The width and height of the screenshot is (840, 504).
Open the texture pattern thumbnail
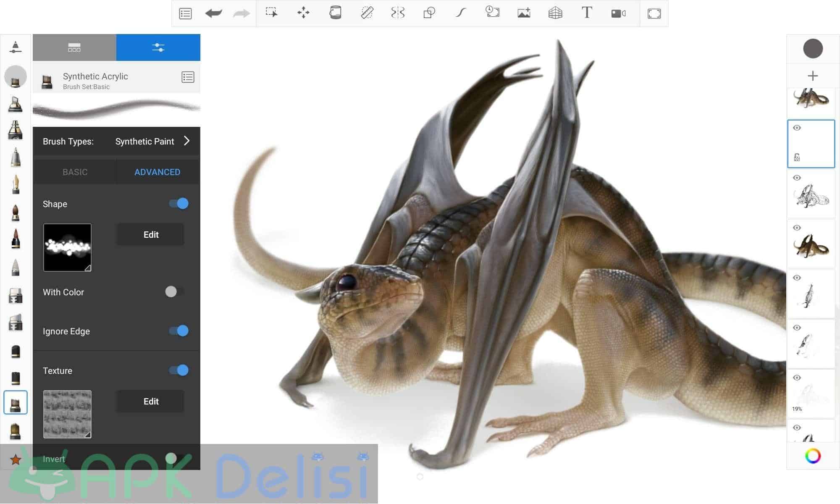point(67,414)
